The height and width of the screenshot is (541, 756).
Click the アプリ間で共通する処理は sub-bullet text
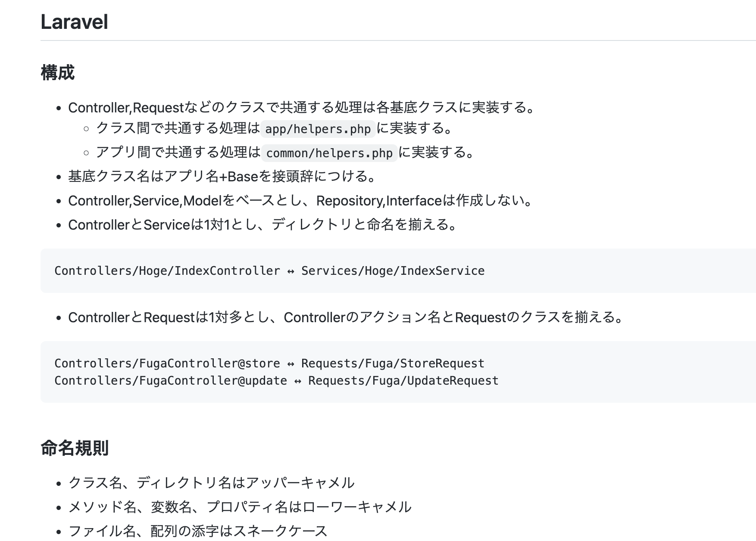point(178,152)
